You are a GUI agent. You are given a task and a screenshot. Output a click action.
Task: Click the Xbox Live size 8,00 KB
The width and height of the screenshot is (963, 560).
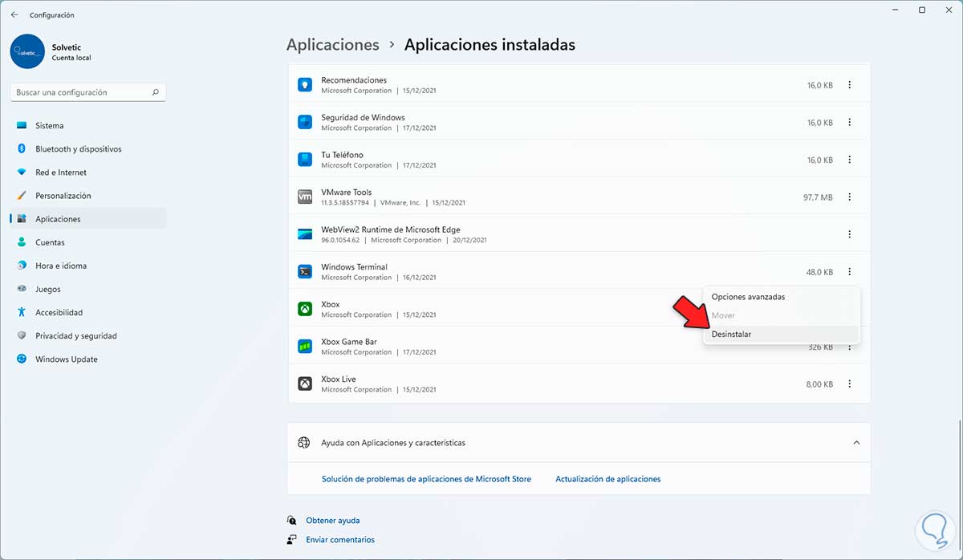tap(819, 384)
